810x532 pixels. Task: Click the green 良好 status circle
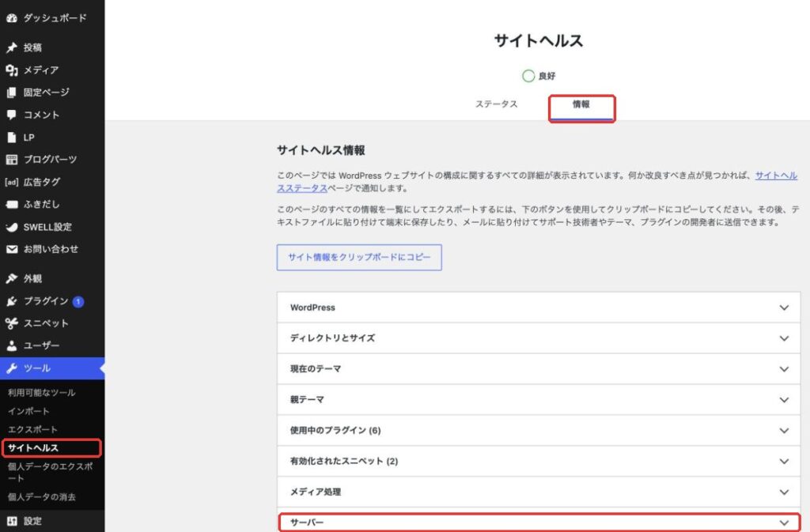(528, 76)
